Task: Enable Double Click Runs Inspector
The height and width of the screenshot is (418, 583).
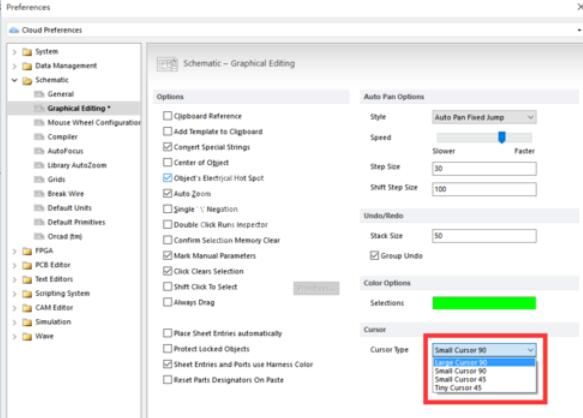Action: tap(167, 225)
